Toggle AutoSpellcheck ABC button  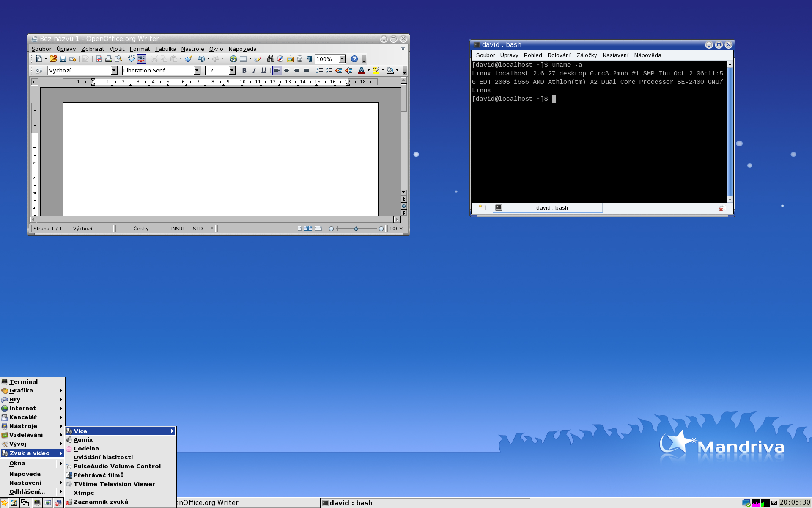[141, 59]
